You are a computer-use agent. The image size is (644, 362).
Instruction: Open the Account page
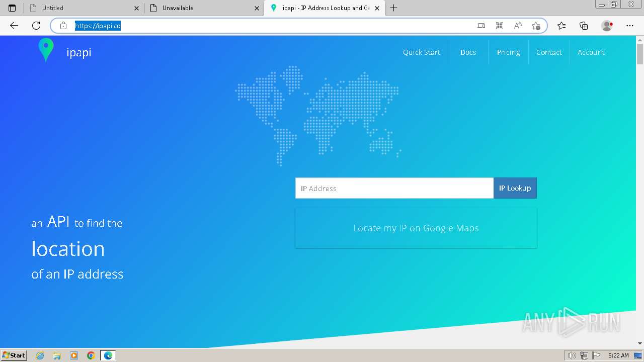click(x=591, y=52)
